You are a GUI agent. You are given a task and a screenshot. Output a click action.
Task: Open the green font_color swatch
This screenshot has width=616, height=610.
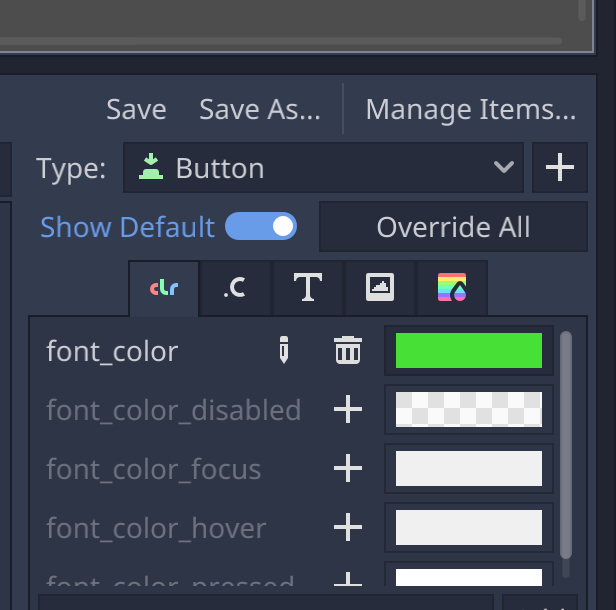(x=469, y=350)
